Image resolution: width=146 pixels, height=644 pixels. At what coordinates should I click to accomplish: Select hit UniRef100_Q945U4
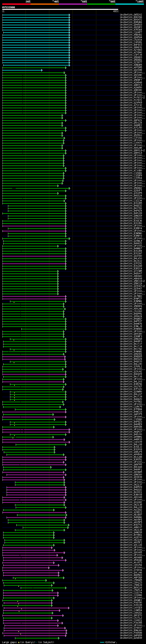pos(131,37)
